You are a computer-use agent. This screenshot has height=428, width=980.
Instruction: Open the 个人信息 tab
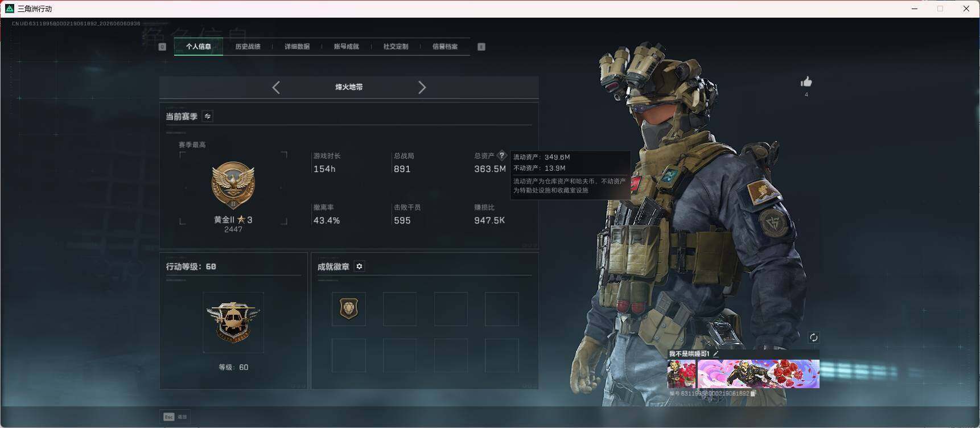[198, 47]
